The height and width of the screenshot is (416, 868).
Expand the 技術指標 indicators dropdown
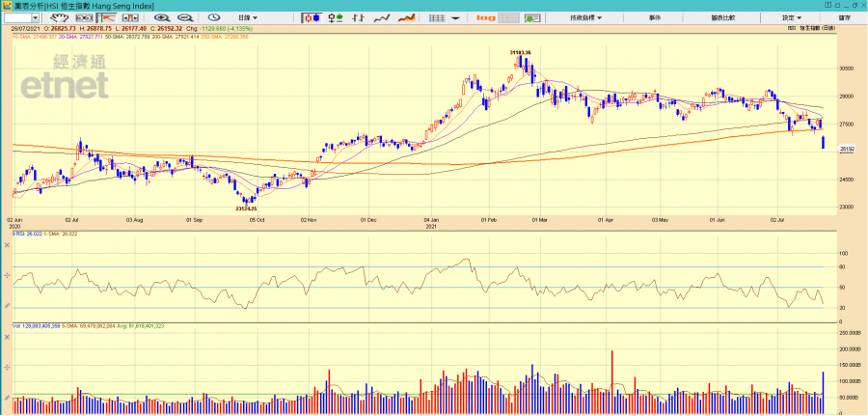click(585, 17)
